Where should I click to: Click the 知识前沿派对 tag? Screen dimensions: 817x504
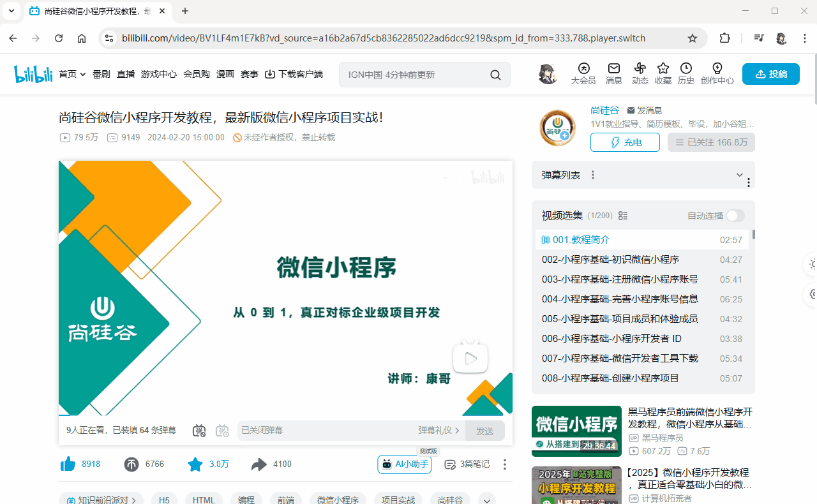coord(101,500)
